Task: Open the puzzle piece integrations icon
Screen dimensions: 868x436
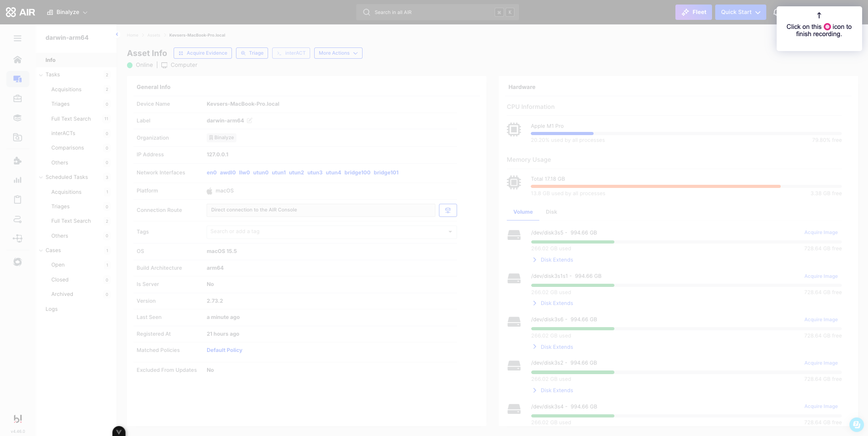Action: pyautogui.click(x=18, y=161)
